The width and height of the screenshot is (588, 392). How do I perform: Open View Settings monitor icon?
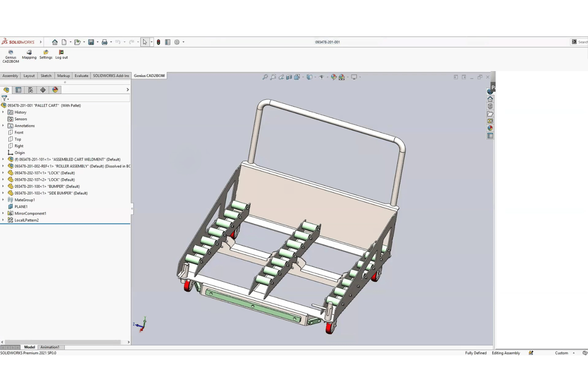click(354, 77)
